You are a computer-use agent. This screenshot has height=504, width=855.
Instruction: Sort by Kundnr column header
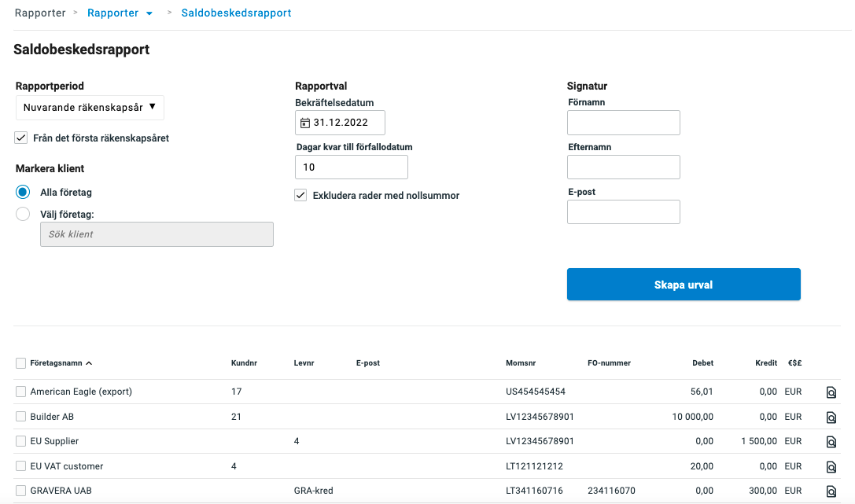click(x=244, y=363)
